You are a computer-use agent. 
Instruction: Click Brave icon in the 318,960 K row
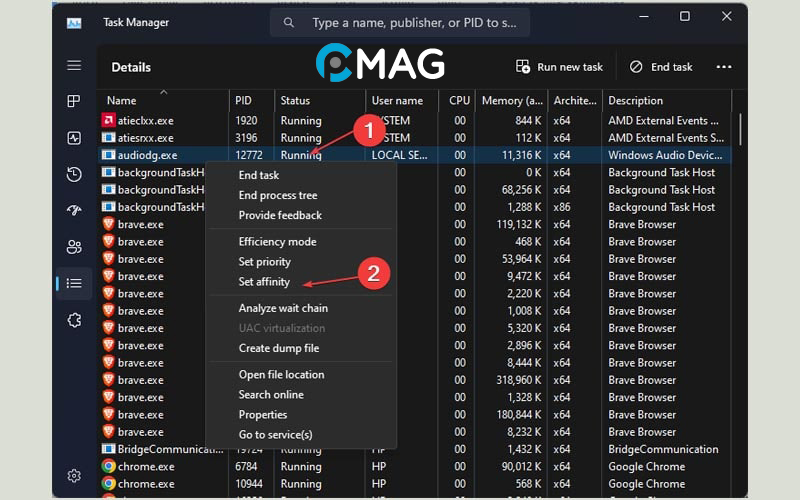(108, 379)
